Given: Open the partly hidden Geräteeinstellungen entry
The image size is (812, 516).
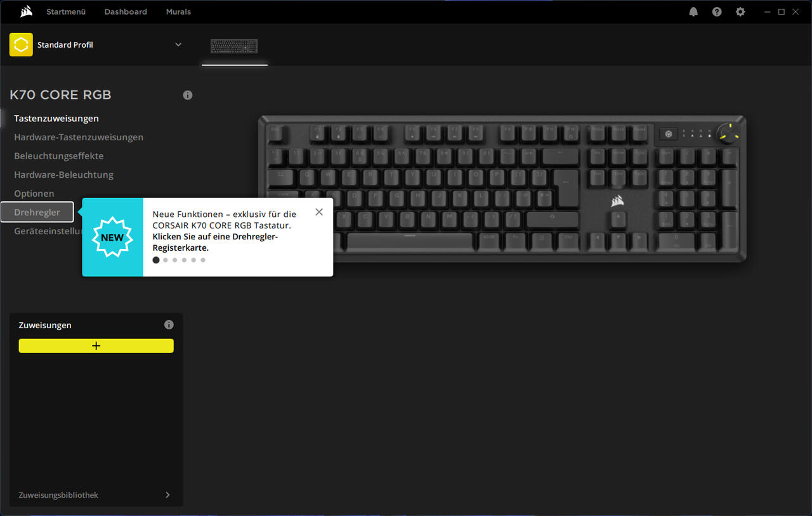Looking at the screenshot, I should click(x=48, y=231).
